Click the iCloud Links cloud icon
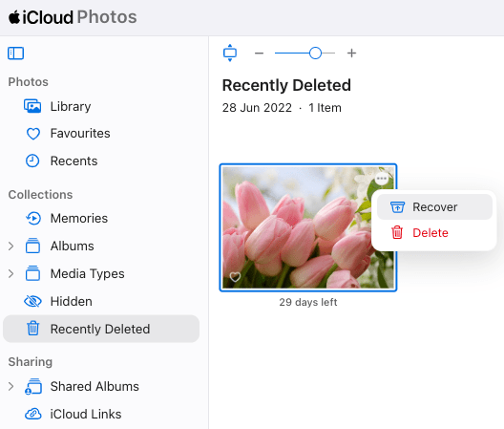504x429 pixels. point(33,414)
